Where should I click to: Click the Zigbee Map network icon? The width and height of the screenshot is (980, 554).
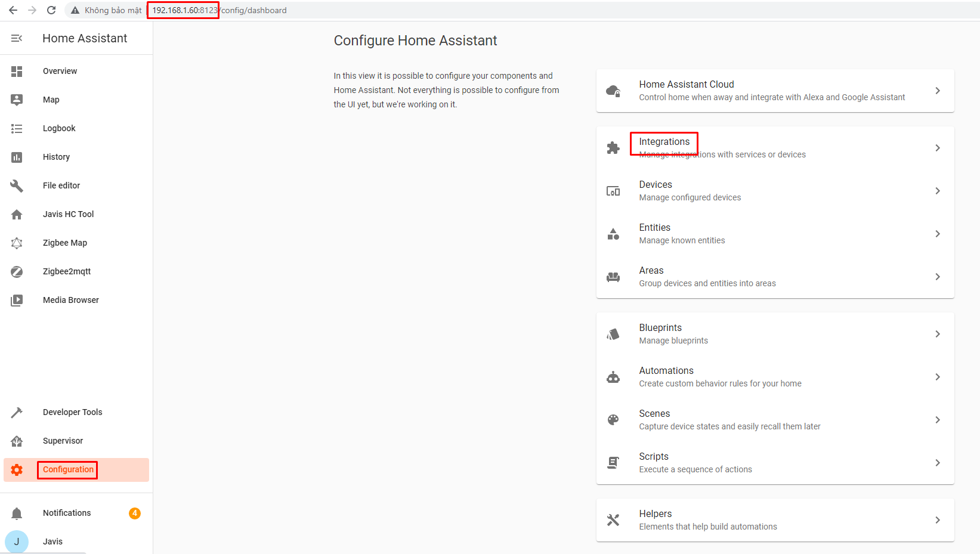[x=17, y=243]
